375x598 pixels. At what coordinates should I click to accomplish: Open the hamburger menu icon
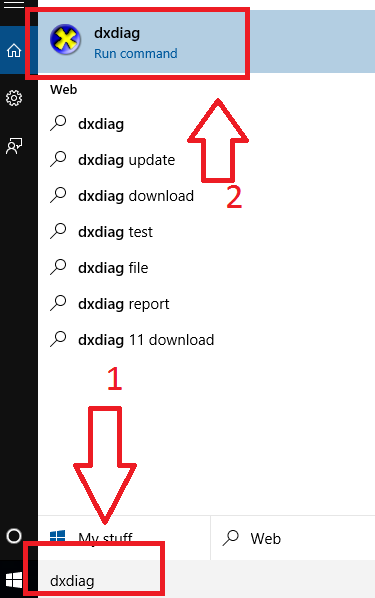pos(14,5)
